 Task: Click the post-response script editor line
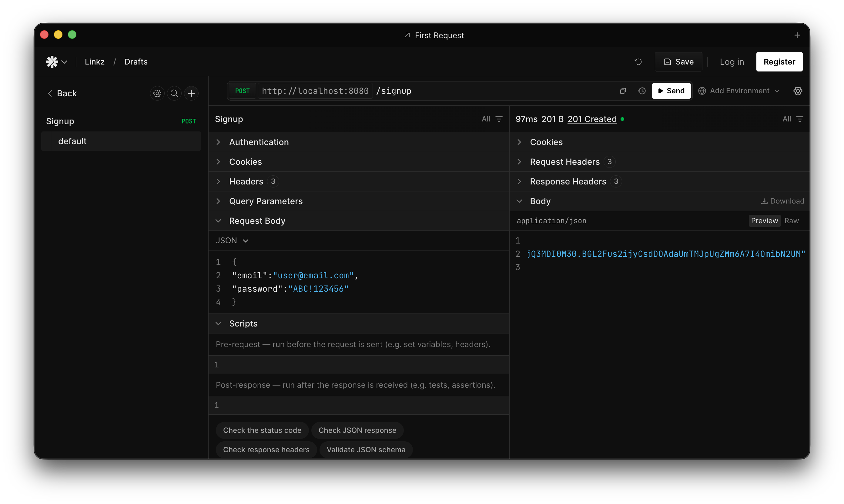tap(359, 406)
